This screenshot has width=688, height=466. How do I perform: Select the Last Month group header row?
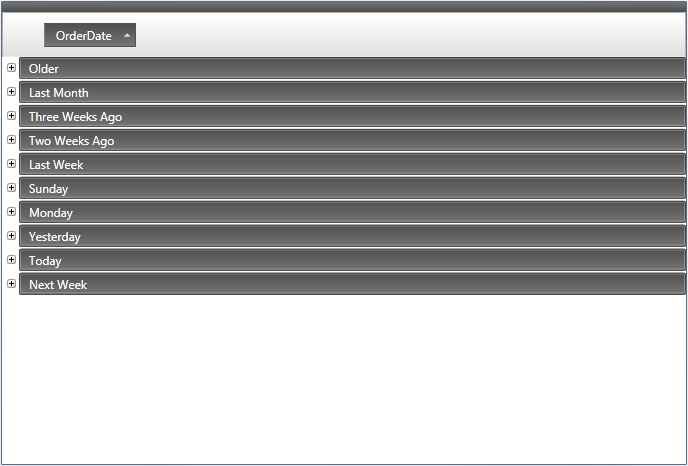tap(352, 92)
